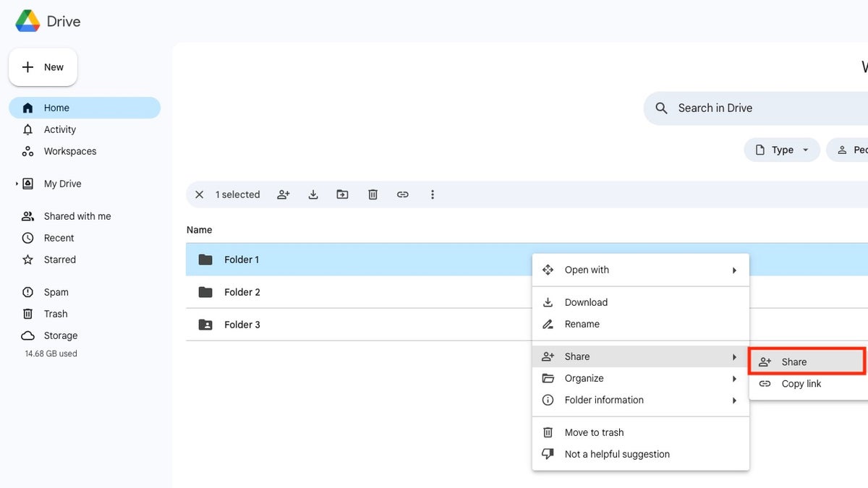Choose Rename in context menu
The image size is (868, 488).
[641, 324]
